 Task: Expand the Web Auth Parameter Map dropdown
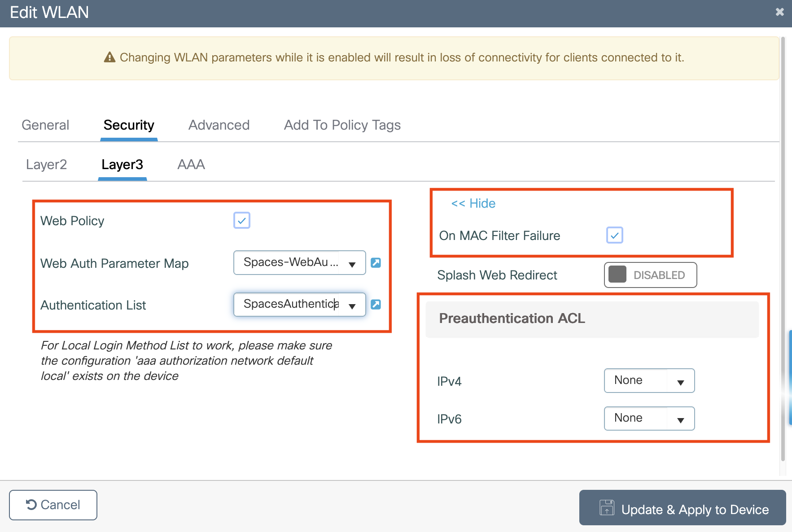click(352, 264)
